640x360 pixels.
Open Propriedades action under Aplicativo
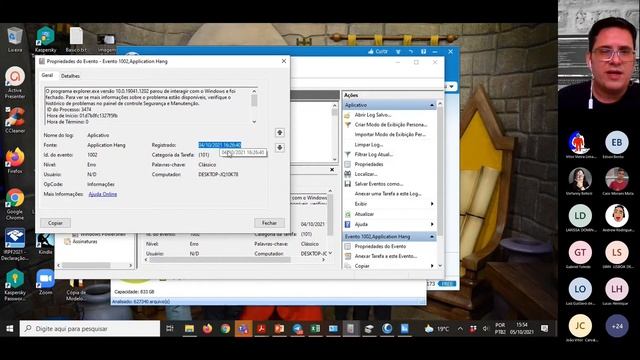pos(369,164)
